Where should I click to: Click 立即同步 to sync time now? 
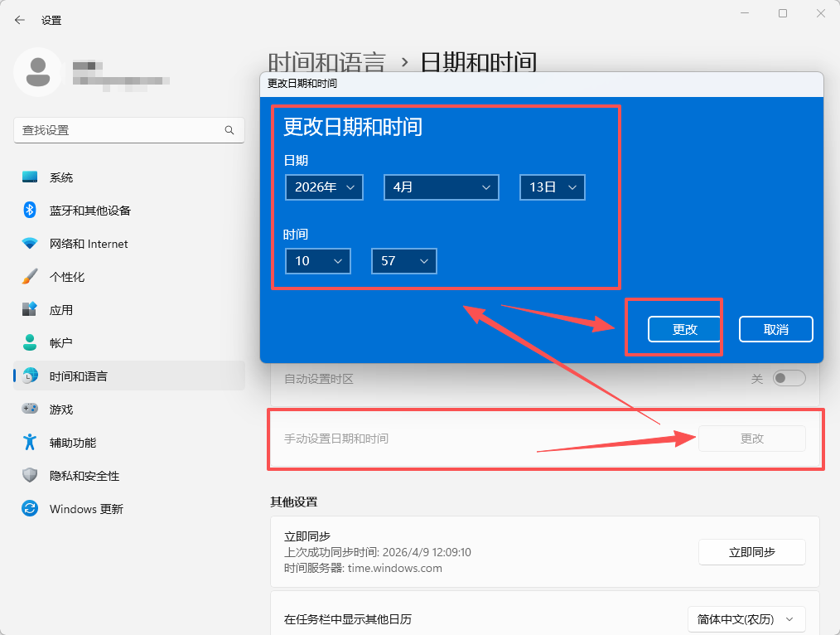click(x=751, y=551)
